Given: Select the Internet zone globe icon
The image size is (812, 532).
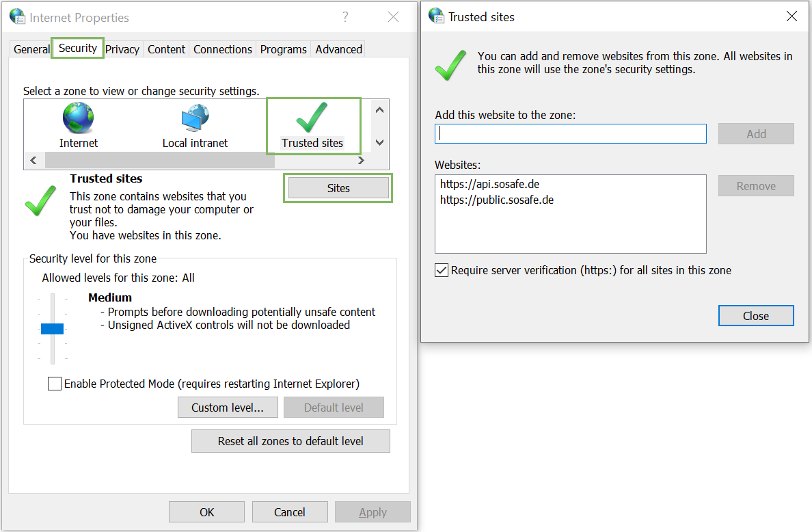Looking at the screenshot, I should 78,119.
